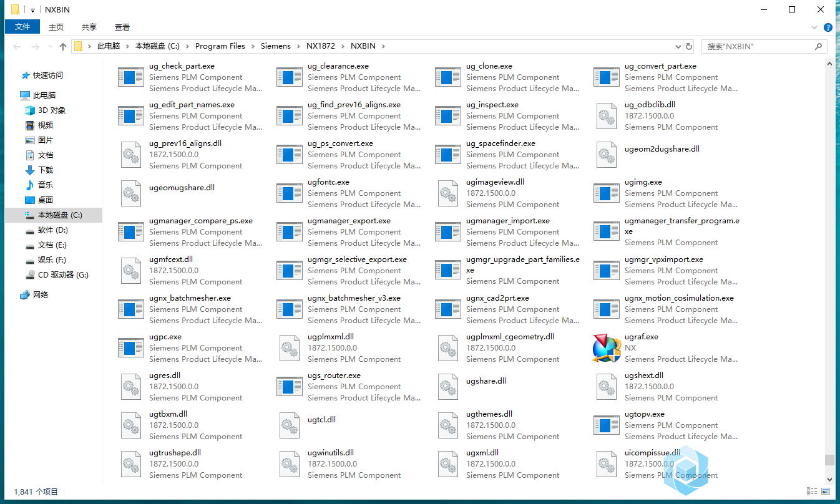
Task: Click the ugimg.exe file icon
Action: 607,193
